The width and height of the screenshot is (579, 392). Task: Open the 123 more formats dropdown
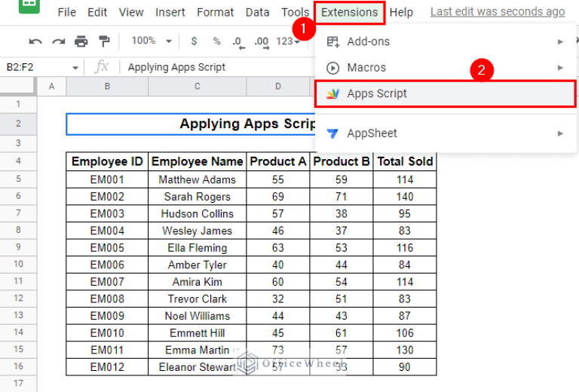pyautogui.click(x=288, y=41)
